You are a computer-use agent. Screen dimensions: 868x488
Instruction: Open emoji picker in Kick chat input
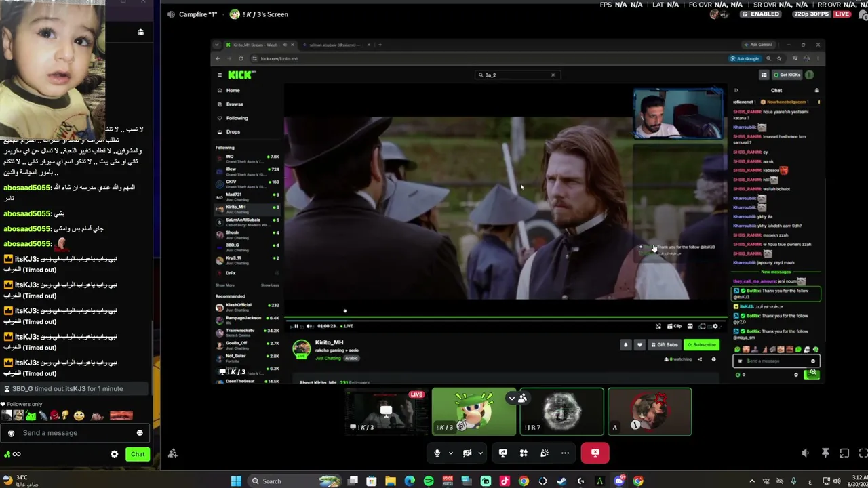click(813, 361)
